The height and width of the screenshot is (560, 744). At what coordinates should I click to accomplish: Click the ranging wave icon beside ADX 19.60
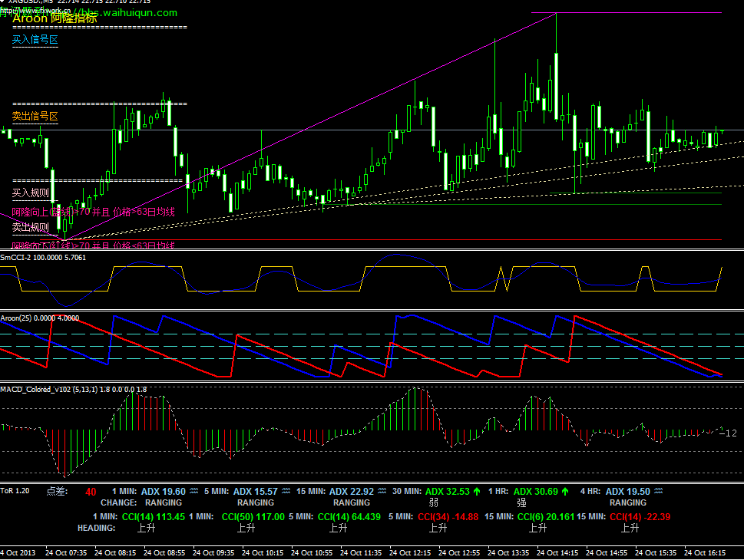tap(194, 491)
